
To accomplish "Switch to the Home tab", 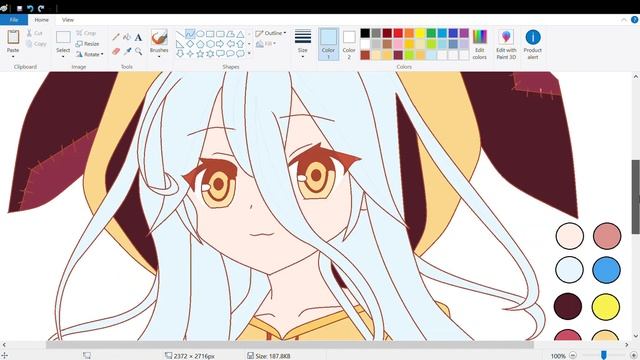I will (x=42, y=20).
